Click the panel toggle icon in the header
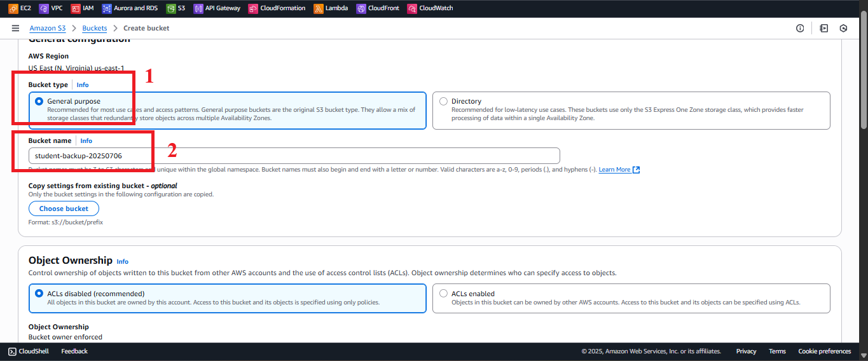Image resolution: width=868 pixels, height=361 pixels. [823, 28]
